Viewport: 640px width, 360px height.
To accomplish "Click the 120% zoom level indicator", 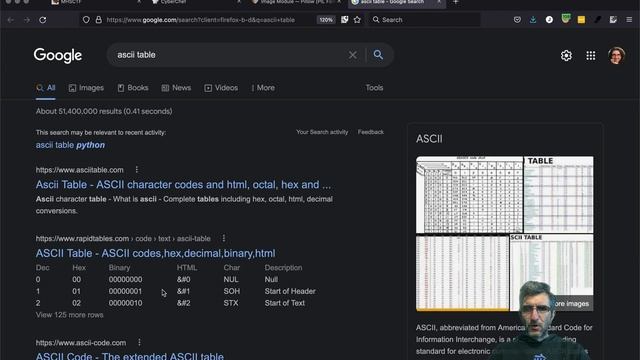I will pyautogui.click(x=326, y=20).
